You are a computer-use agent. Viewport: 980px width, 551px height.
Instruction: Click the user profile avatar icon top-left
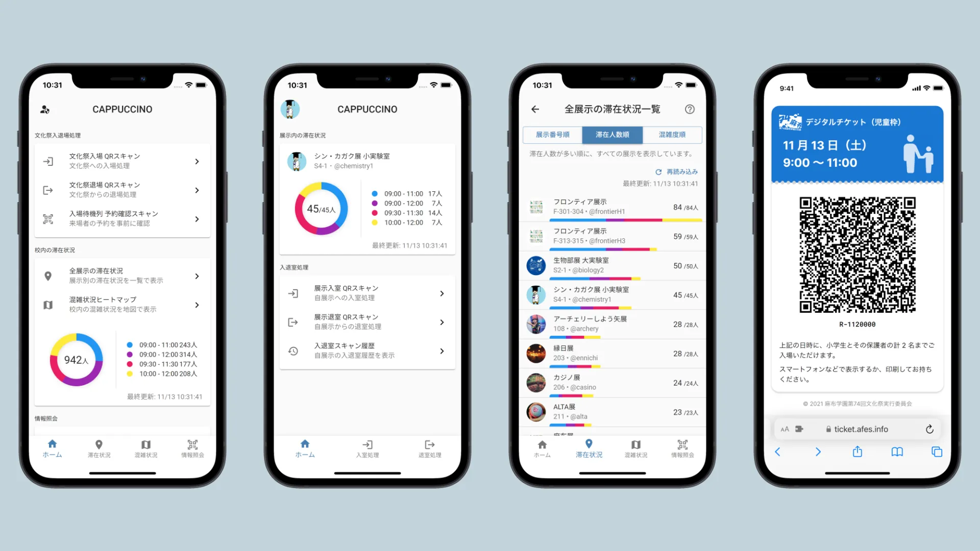[45, 109]
